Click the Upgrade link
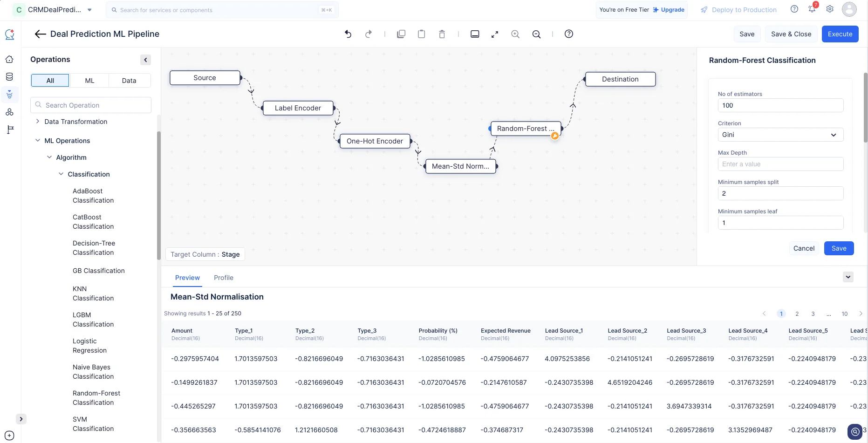This screenshot has height=443, width=868. [669, 10]
